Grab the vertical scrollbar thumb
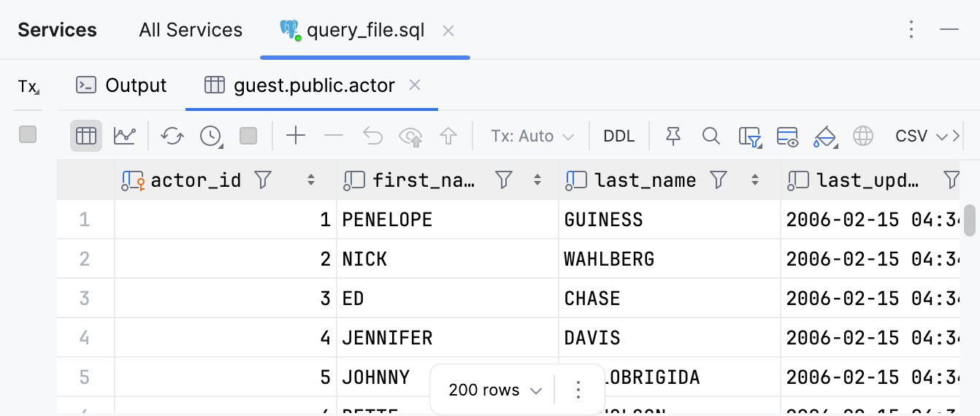This screenshot has width=980, height=416. 971,221
